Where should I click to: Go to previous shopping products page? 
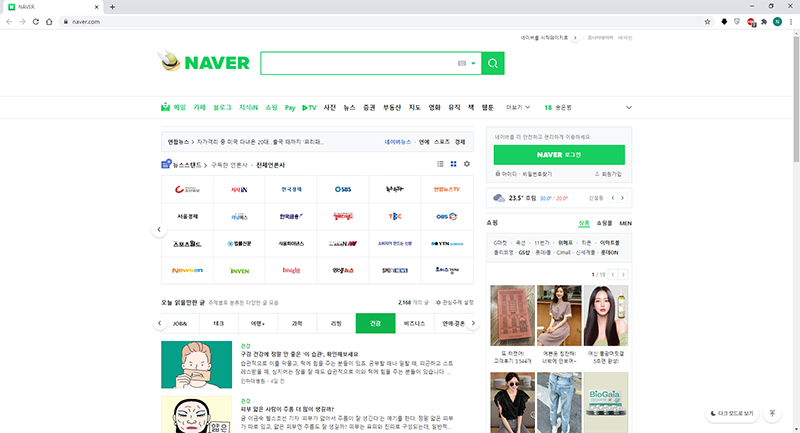pyautogui.click(x=613, y=274)
